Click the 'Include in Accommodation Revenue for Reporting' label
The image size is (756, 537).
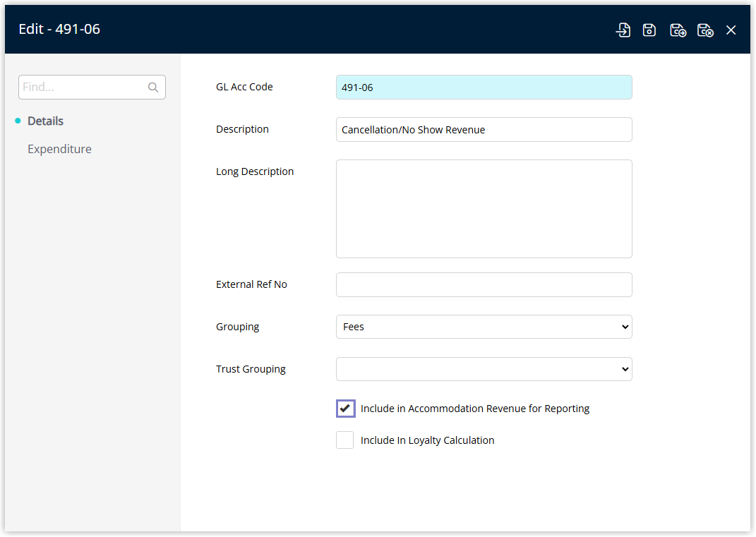[475, 409]
